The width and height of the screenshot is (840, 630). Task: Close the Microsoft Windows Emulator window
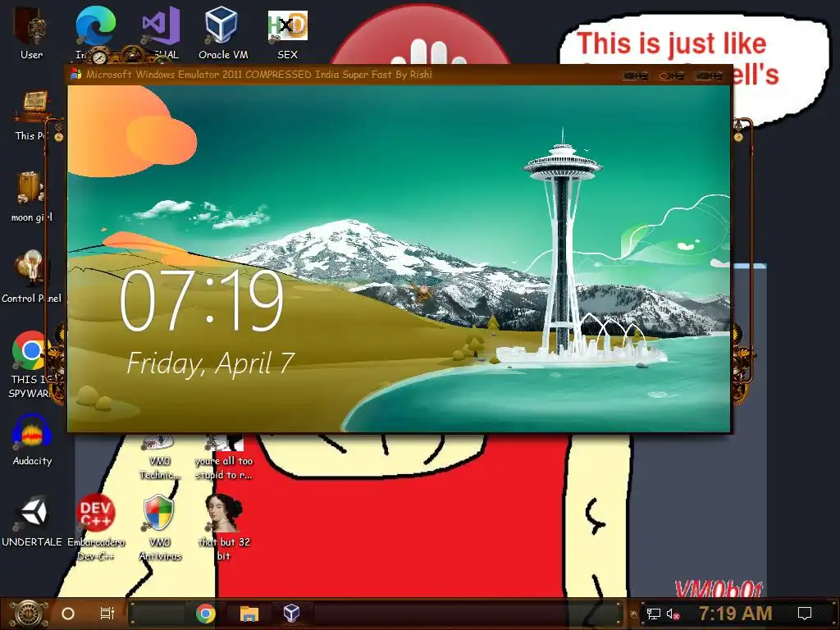[710, 76]
